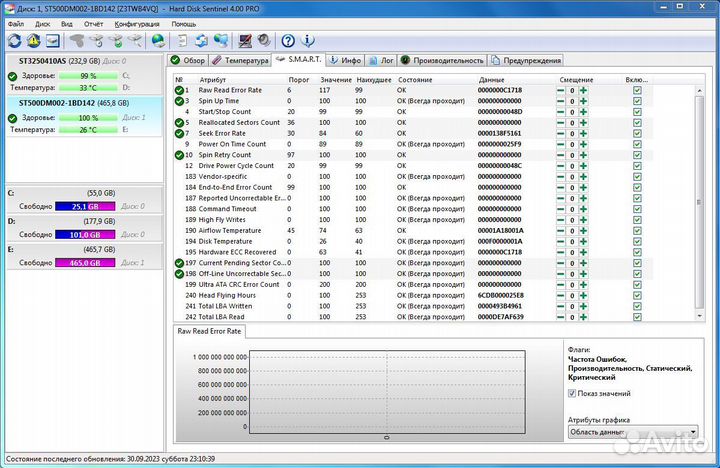The width and height of the screenshot is (720, 468).
Task: Switch to the Предупреждения tab
Action: pos(526,60)
